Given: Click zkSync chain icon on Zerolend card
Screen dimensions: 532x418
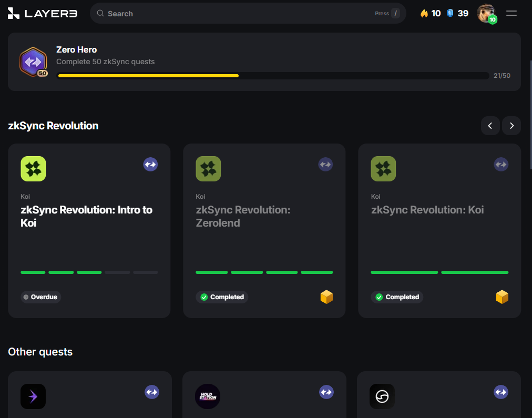Looking at the screenshot, I should pos(325,165).
